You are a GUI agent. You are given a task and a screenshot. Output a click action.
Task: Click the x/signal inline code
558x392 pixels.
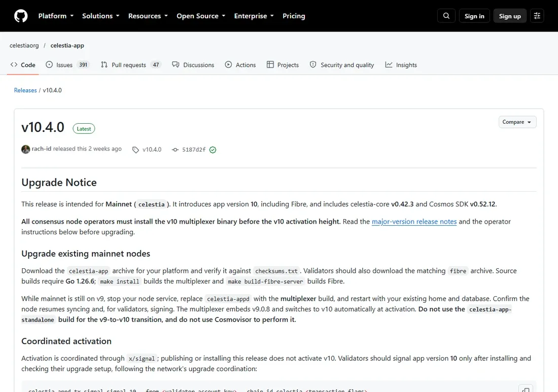click(x=142, y=359)
